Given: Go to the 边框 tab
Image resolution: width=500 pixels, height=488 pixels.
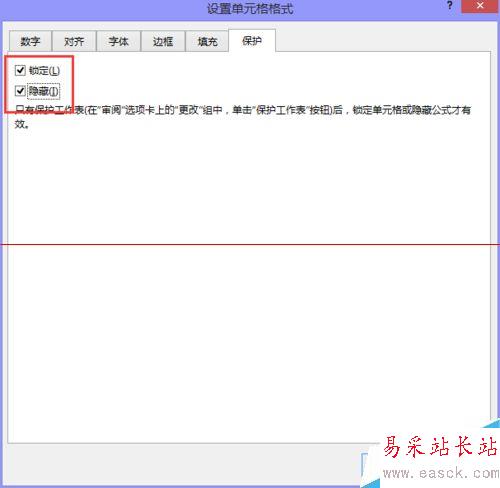Looking at the screenshot, I should click(x=163, y=41).
